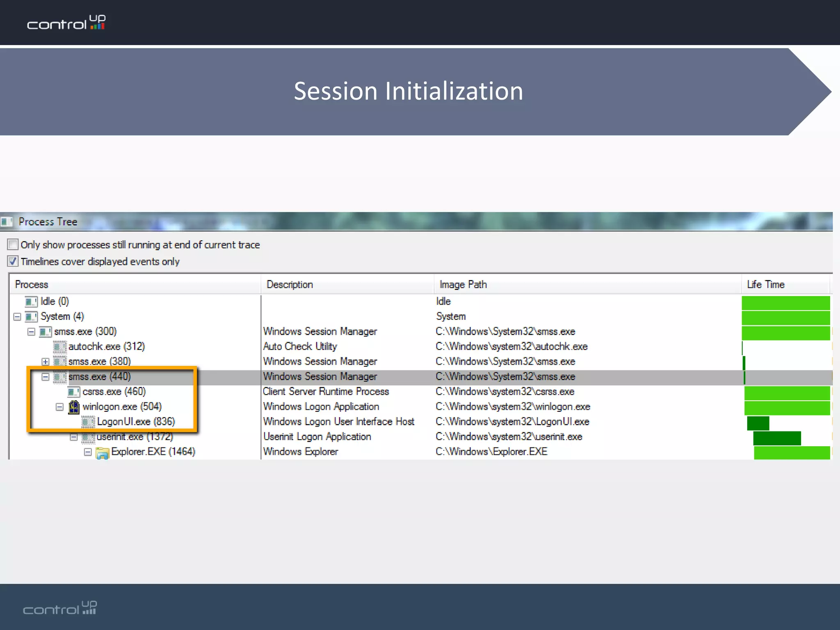
Task: Click the Explorer.EXE (1464) folder icon
Action: pos(102,453)
